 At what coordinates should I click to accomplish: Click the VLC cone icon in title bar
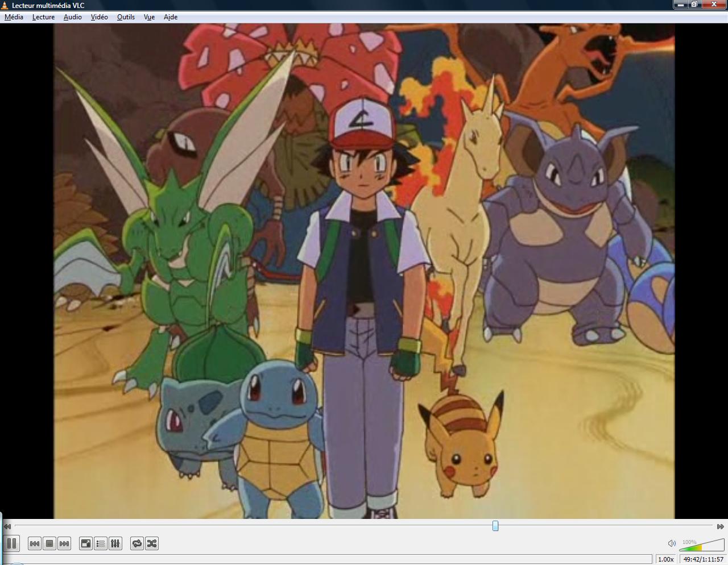(x=5, y=5)
